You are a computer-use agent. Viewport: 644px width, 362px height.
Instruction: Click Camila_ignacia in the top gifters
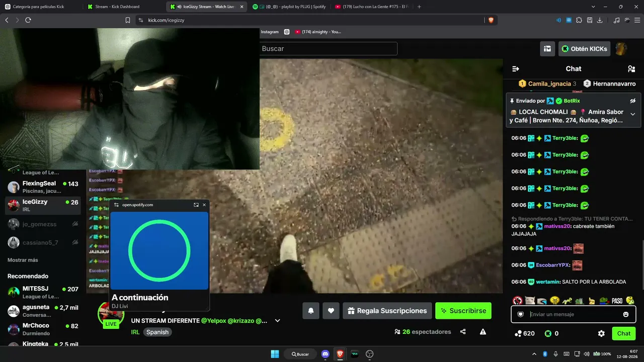549,84
